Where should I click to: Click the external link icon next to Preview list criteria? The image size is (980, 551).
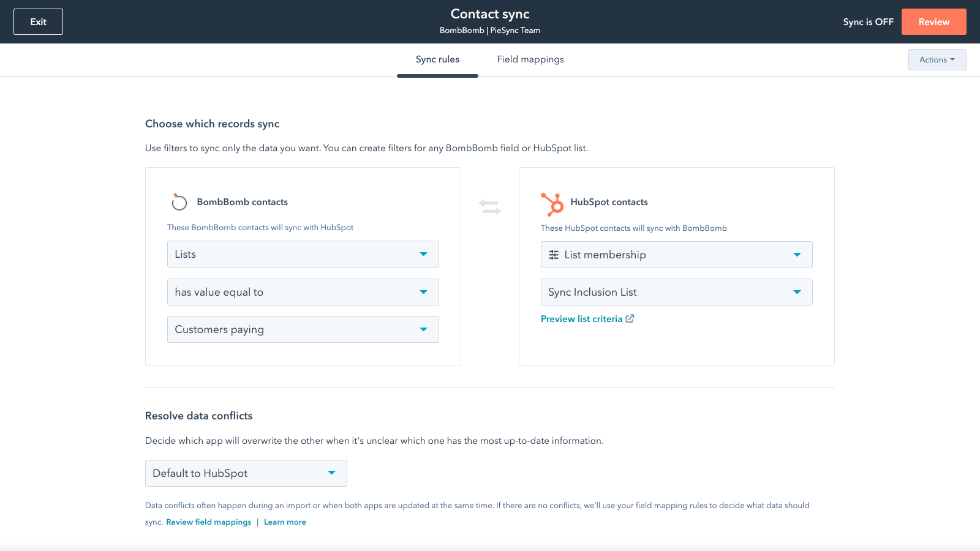(630, 318)
